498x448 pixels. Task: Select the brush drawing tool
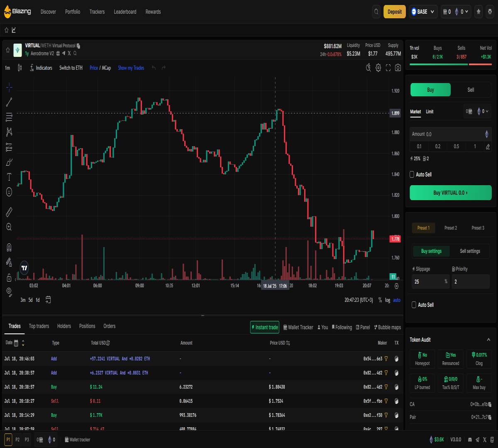(x=9, y=162)
